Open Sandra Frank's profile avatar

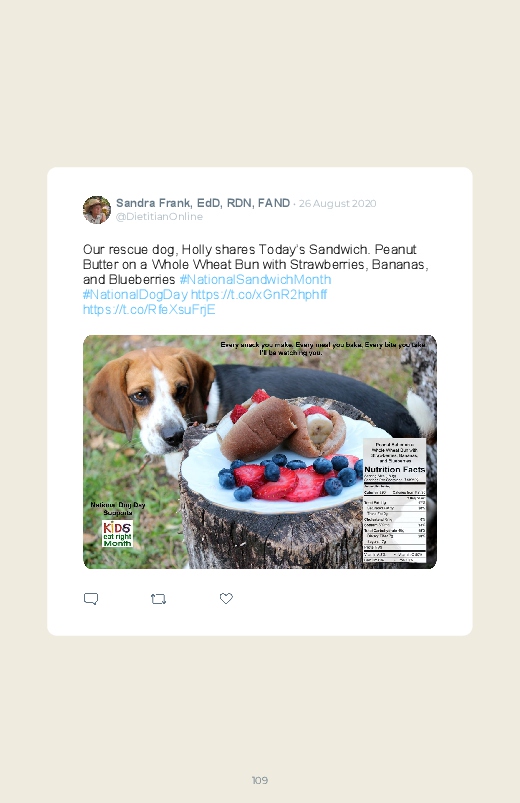[97, 209]
